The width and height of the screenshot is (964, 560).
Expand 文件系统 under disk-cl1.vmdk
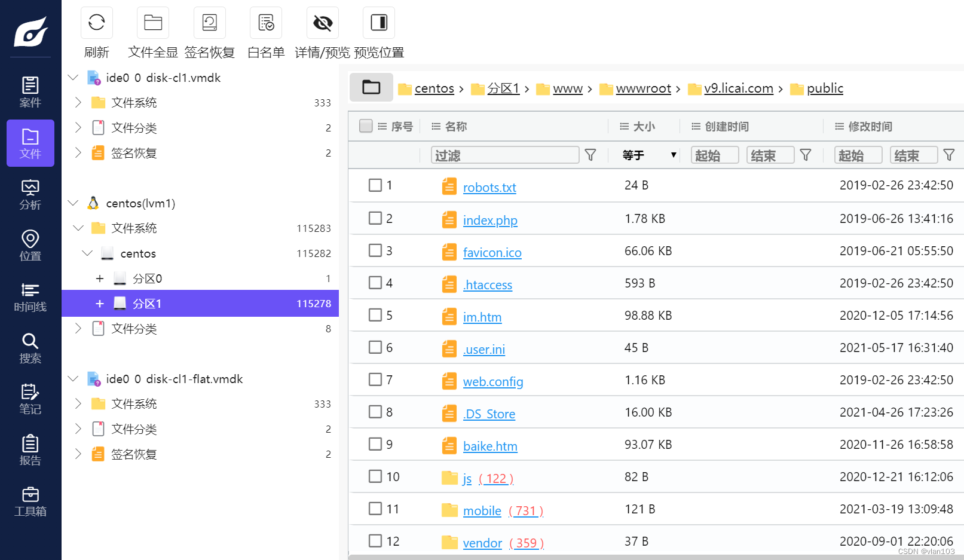point(78,102)
